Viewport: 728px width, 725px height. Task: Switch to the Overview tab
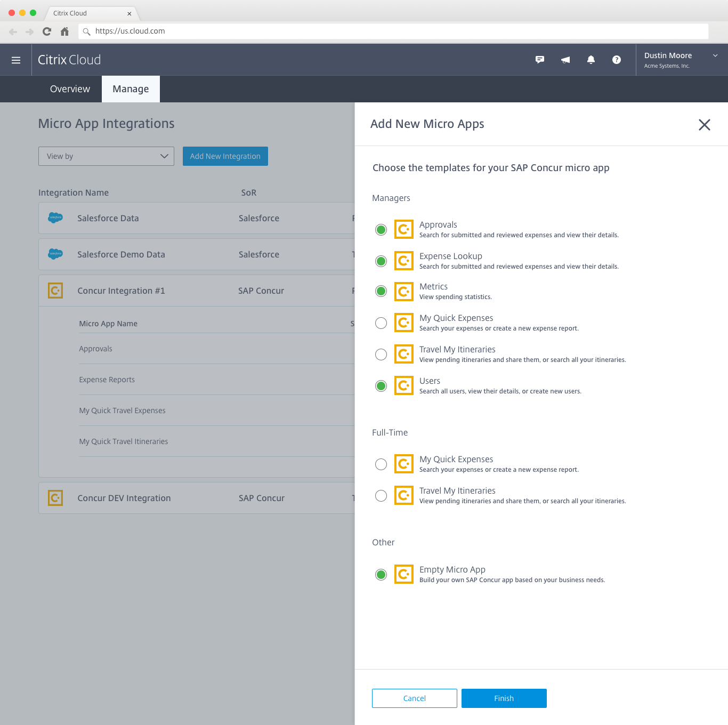coord(70,89)
